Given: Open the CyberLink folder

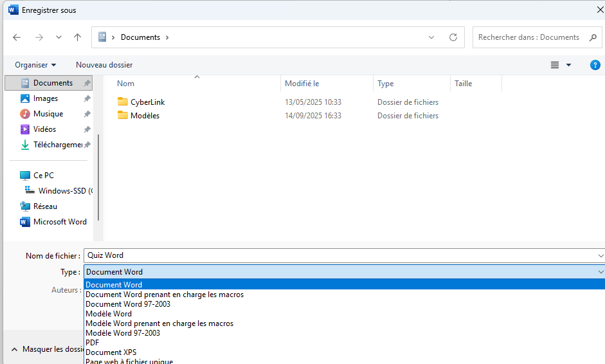Looking at the screenshot, I should point(147,102).
